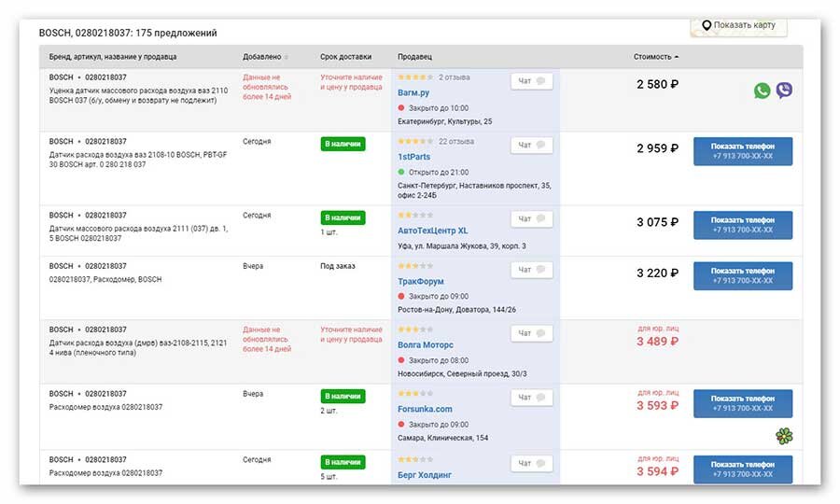Click price 2 580 ₽
Image resolution: width=840 pixels, height=504 pixels.
[657, 85]
